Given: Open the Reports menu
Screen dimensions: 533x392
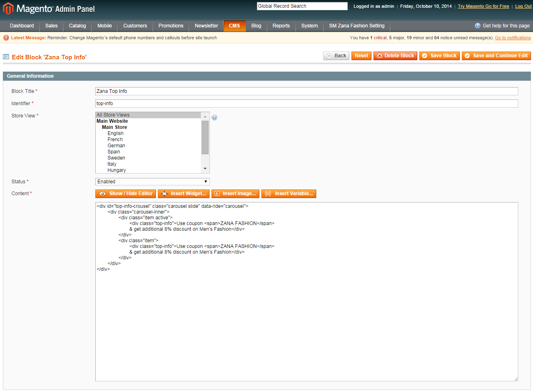Looking at the screenshot, I should (x=281, y=26).
